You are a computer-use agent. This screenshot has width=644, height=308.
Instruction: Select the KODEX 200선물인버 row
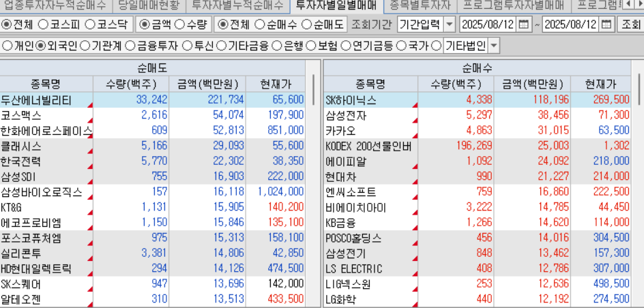[x=478, y=146]
